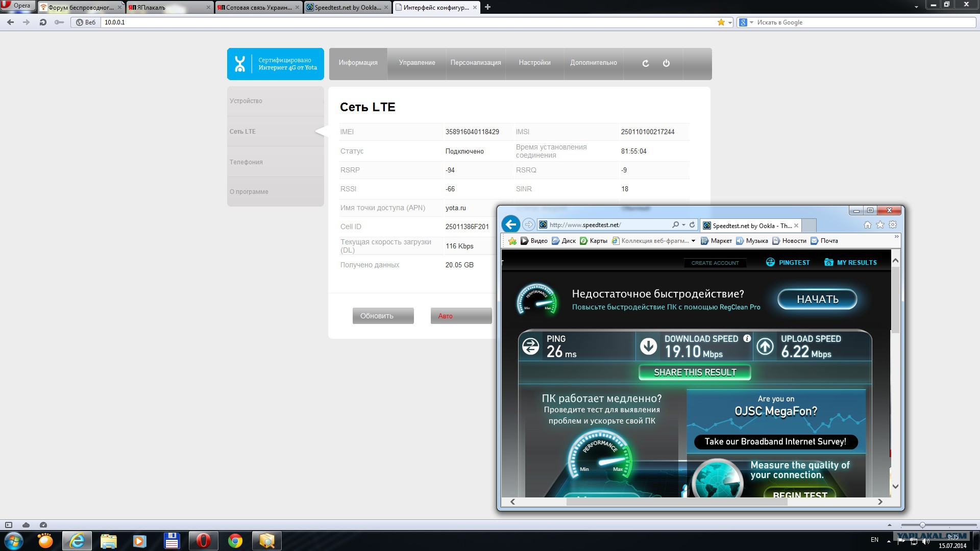980x551 pixels.
Task: Open the Почта favorites link
Action: click(x=824, y=241)
